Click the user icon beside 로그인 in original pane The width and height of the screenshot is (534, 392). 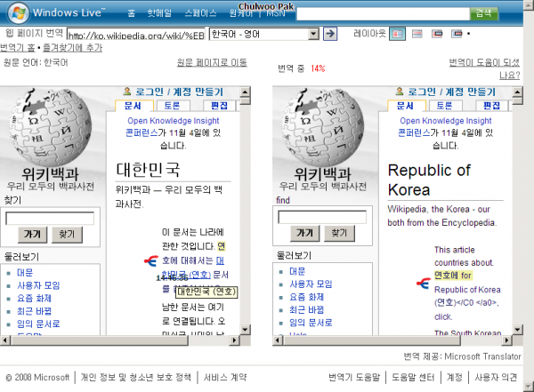tap(127, 92)
